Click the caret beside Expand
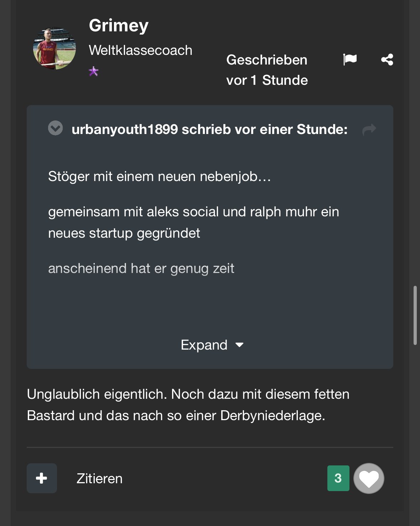The image size is (420, 526). click(239, 345)
